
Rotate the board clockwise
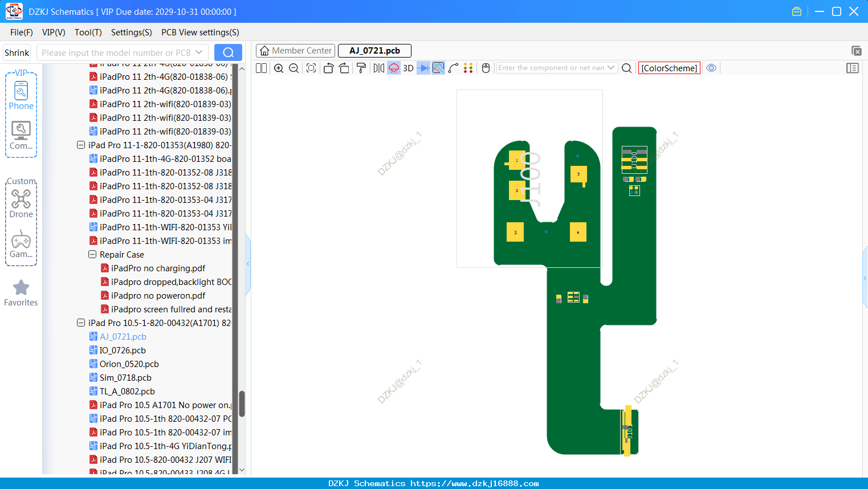point(344,68)
